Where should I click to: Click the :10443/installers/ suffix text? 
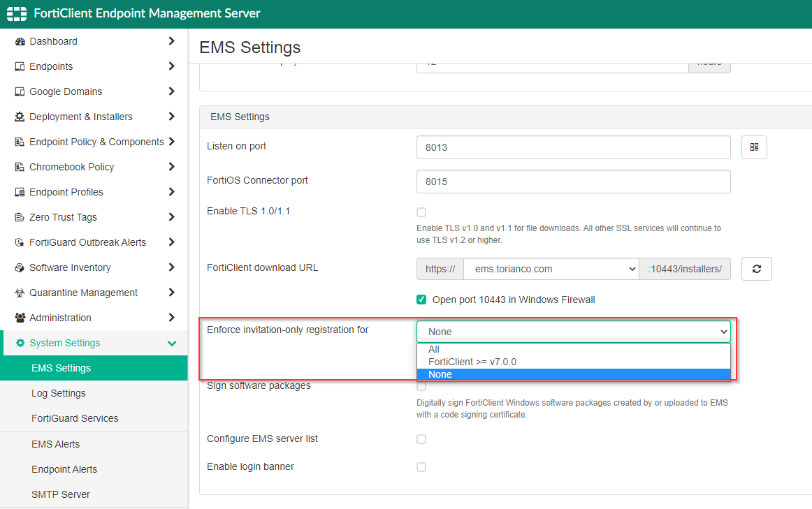coord(685,269)
